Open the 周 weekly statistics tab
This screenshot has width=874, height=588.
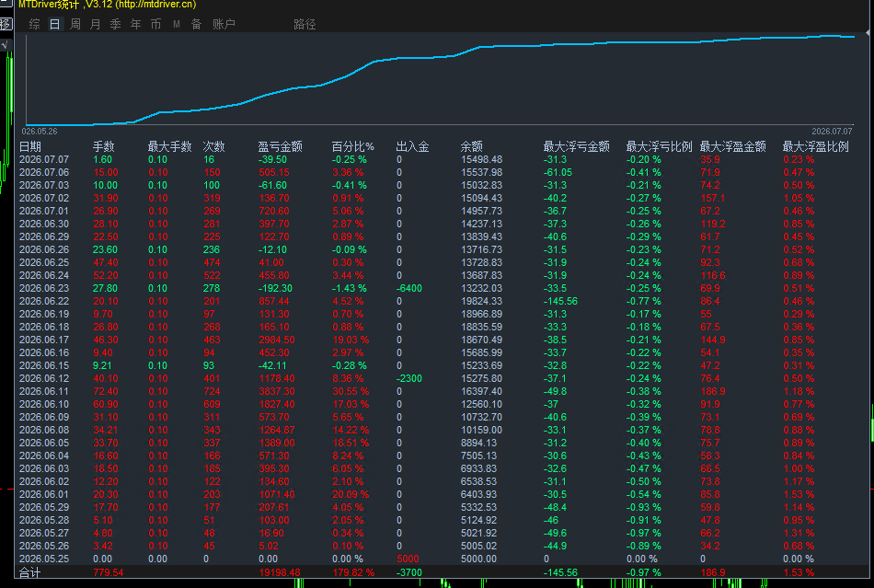[x=75, y=24]
